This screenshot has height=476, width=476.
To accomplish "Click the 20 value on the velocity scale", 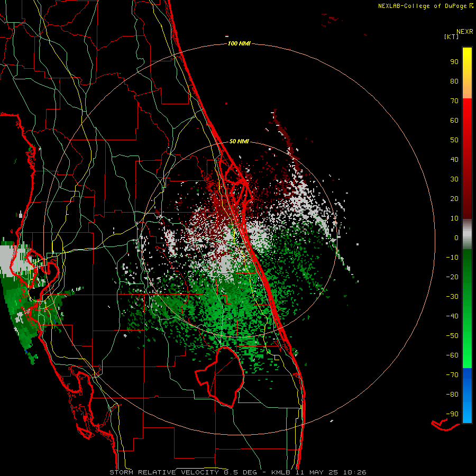I will click(454, 198).
